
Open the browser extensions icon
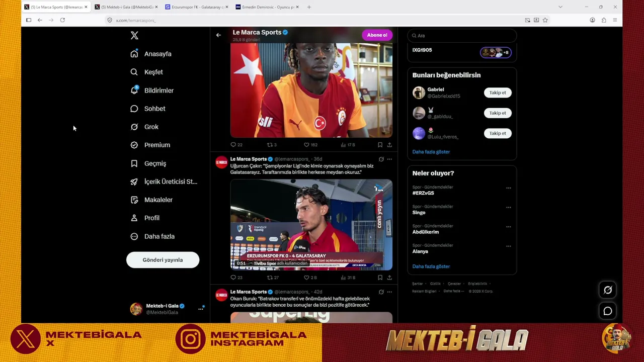[604, 20]
